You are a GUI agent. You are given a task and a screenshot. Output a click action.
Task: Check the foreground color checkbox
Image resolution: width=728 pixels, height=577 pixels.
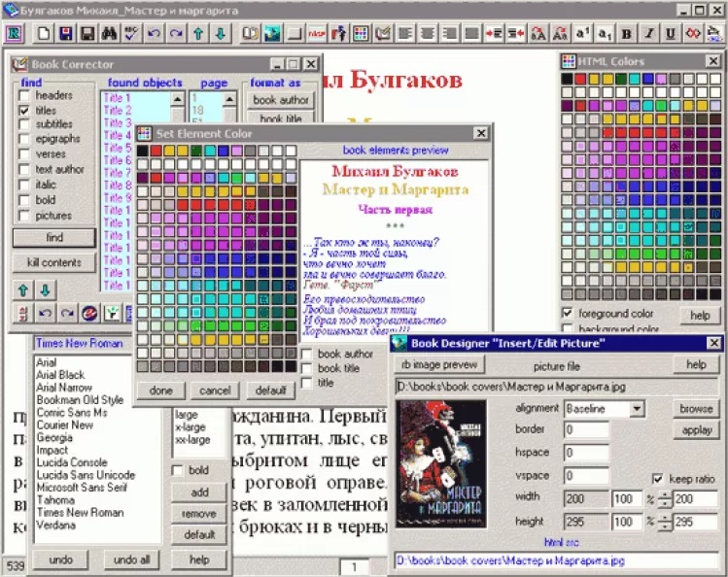pyautogui.click(x=568, y=314)
